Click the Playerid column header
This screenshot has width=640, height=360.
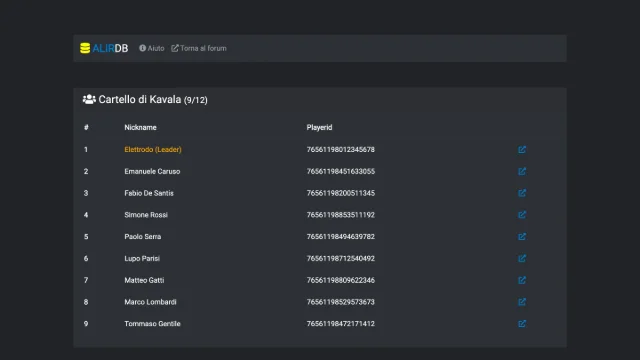319,127
